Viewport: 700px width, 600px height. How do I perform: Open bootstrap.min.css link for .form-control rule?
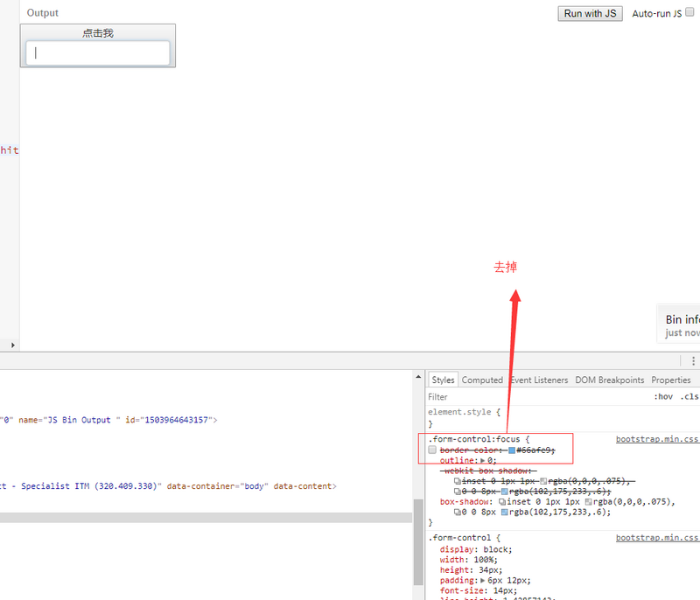(x=657, y=538)
